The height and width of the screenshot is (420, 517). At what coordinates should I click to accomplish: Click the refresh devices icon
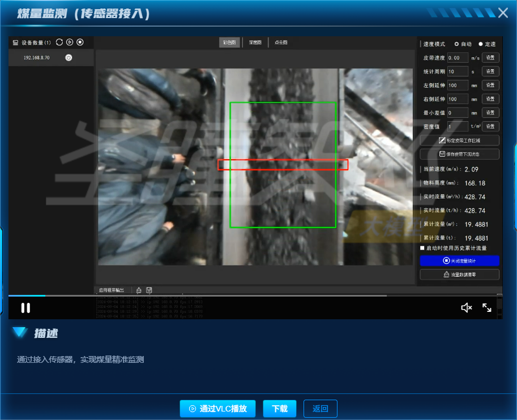tap(59, 42)
